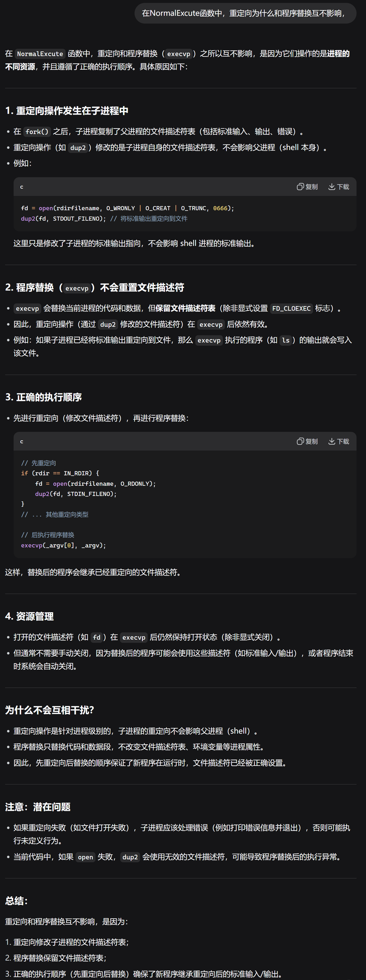Click the line 'fd = open(rdirfilename, O_WRONLY...'
366x980 pixels.
click(x=128, y=208)
